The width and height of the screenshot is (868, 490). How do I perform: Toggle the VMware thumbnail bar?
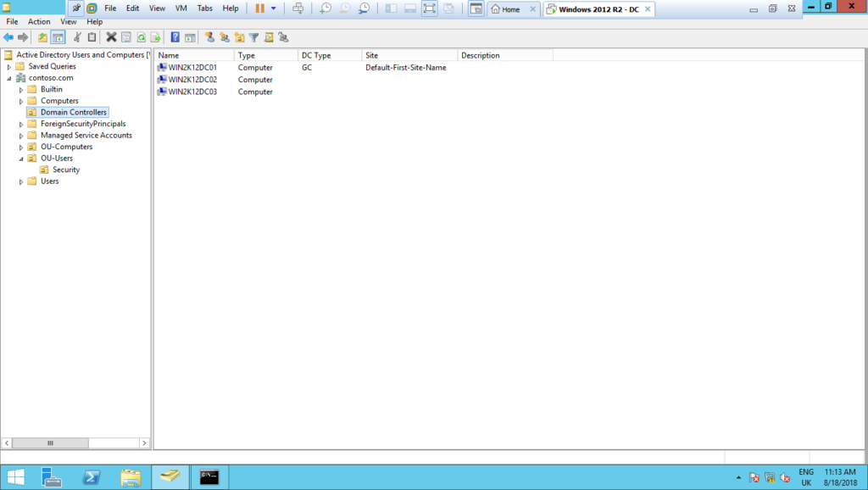click(x=410, y=8)
